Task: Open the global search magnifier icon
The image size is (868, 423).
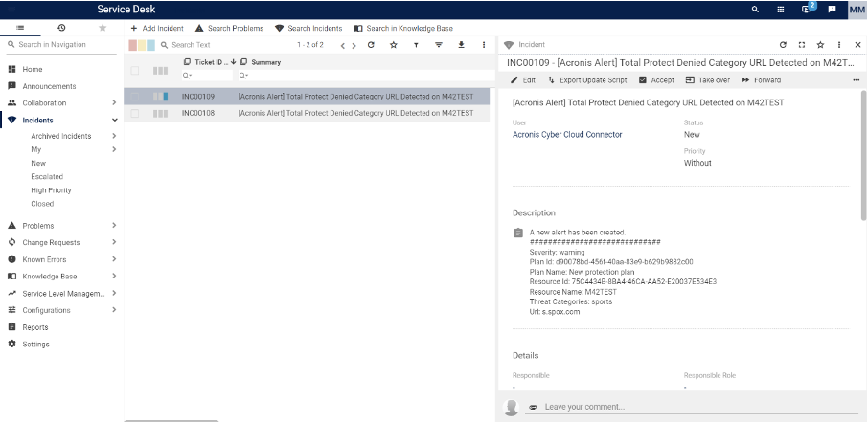Action: click(x=755, y=10)
